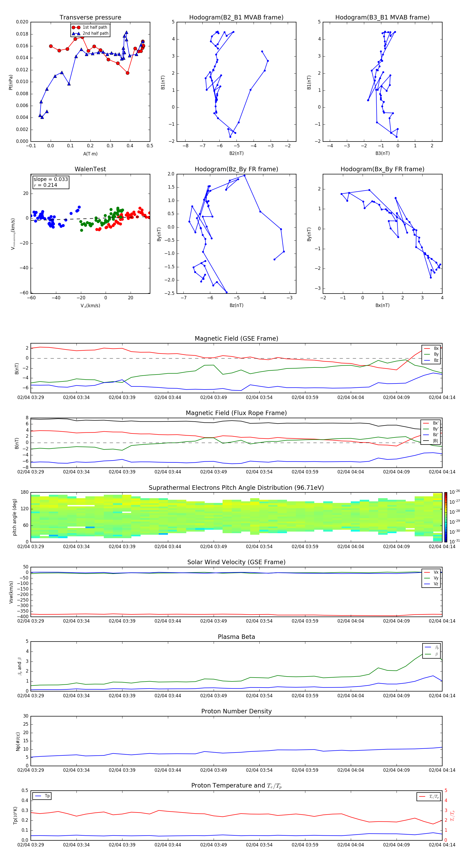Select the '2nd half path' legend entry
Screen dimensions: 473x868
[x=90, y=33]
